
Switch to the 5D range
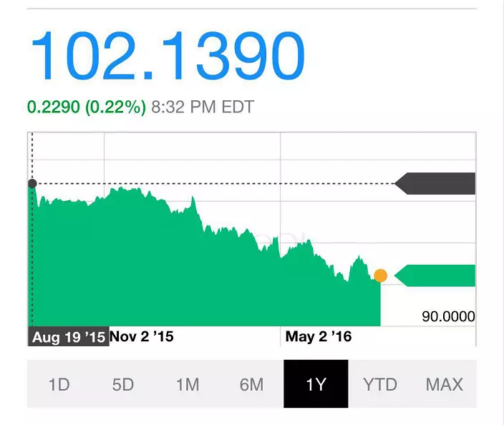coord(123,384)
